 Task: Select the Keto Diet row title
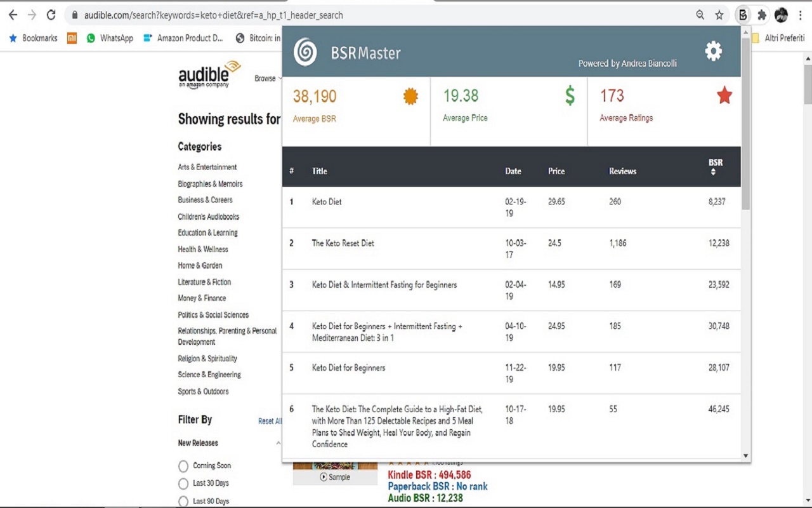(327, 202)
